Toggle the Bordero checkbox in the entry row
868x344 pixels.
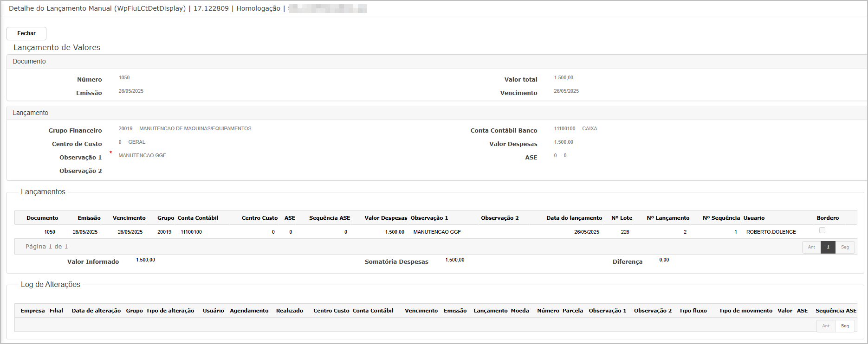(x=822, y=230)
